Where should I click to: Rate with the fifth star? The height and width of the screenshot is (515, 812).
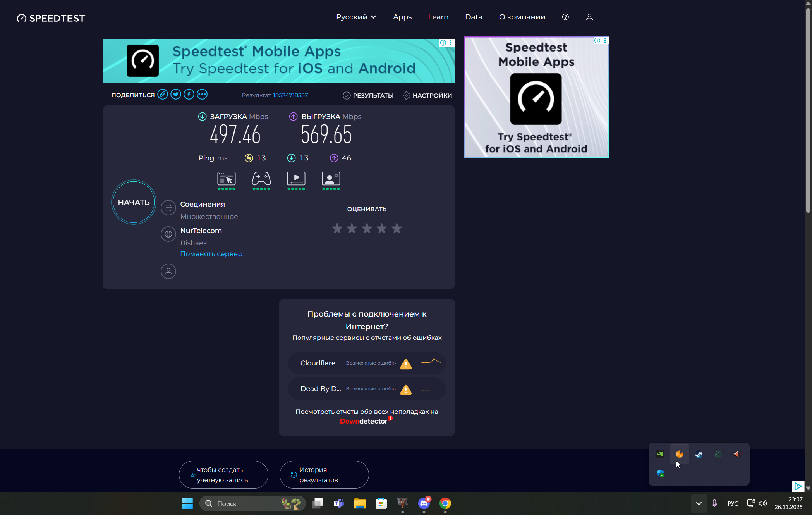(397, 229)
